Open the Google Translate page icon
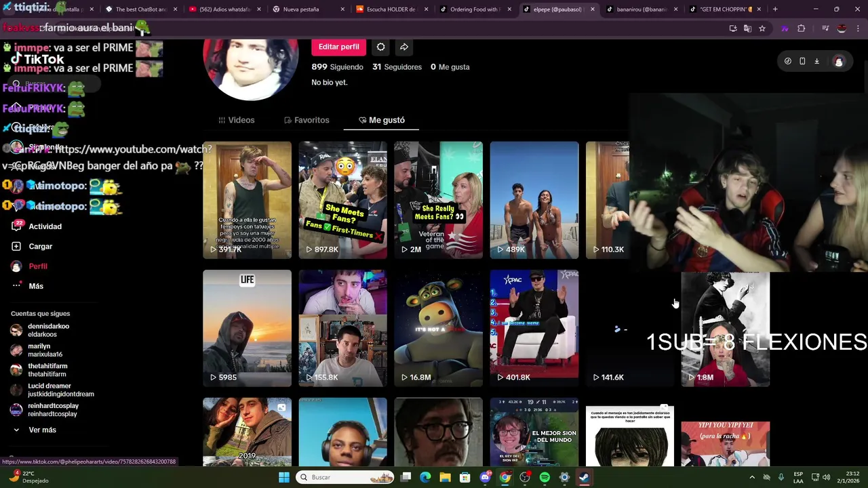 747,28
